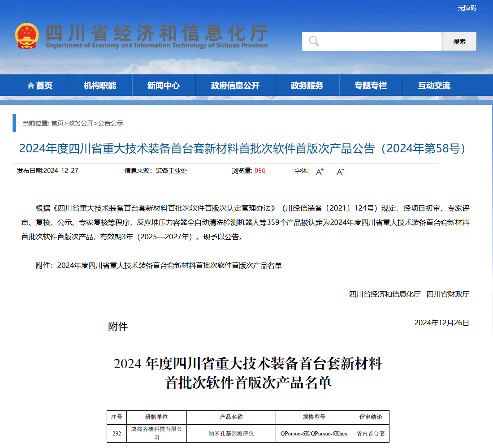Image resolution: width=493 pixels, height=448 pixels.
Task: Click the magnifier icon in search box
Action: (x=313, y=41)
